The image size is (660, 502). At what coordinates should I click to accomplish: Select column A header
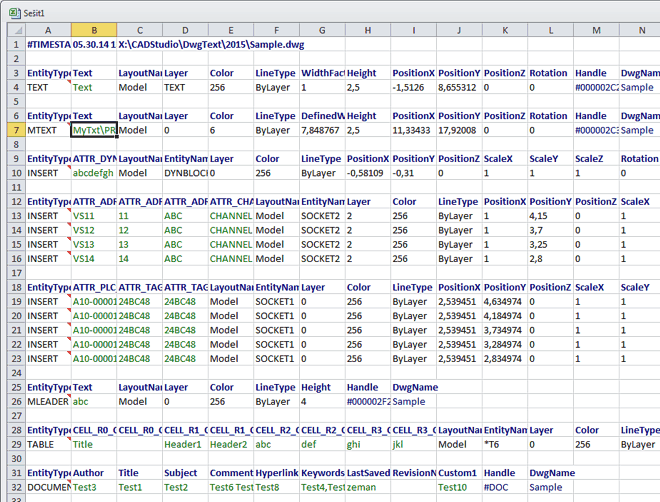pyautogui.click(x=48, y=30)
